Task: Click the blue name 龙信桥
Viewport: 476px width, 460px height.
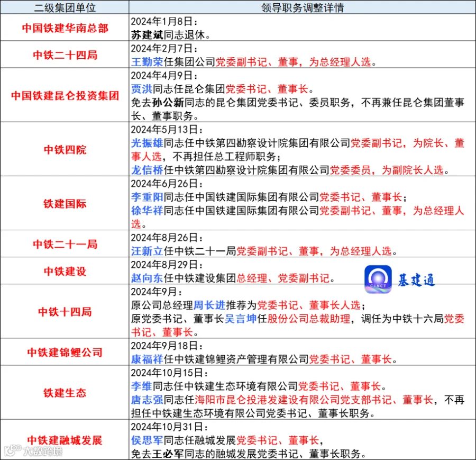Action: tap(147, 170)
